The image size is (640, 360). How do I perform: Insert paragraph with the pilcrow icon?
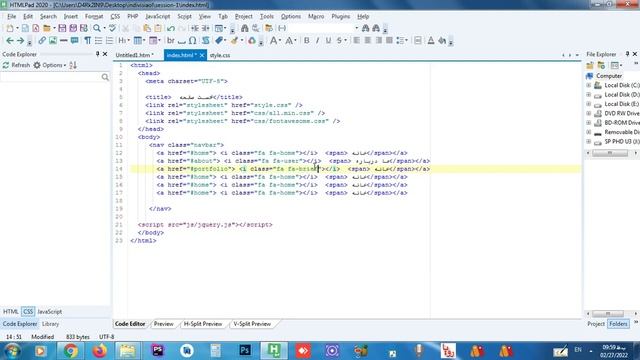(87, 40)
